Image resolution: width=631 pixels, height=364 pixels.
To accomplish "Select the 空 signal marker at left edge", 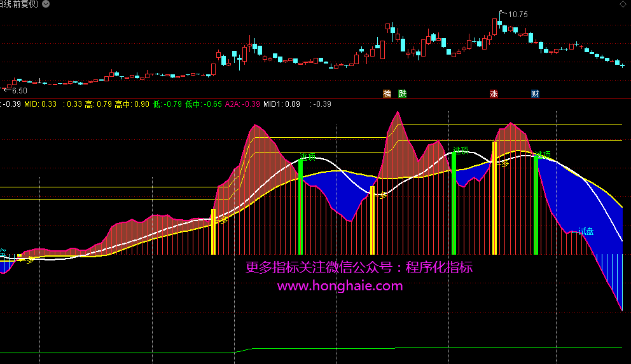I will 3,253.
